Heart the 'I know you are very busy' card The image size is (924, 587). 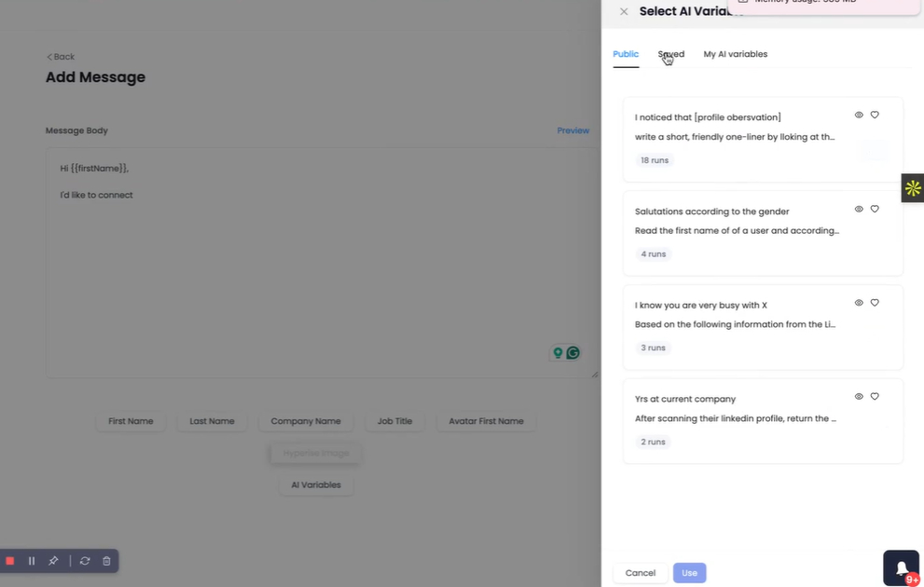pos(875,303)
